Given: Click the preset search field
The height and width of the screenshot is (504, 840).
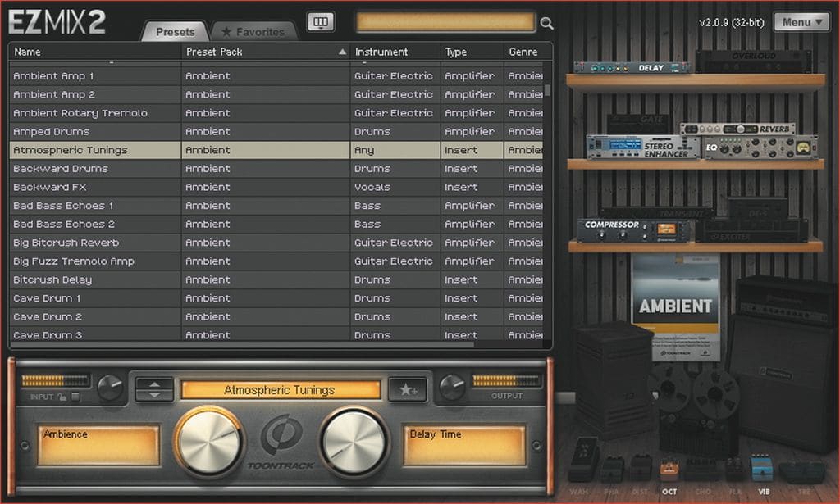Looking at the screenshot, I should pyautogui.click(x=445, y=22).
